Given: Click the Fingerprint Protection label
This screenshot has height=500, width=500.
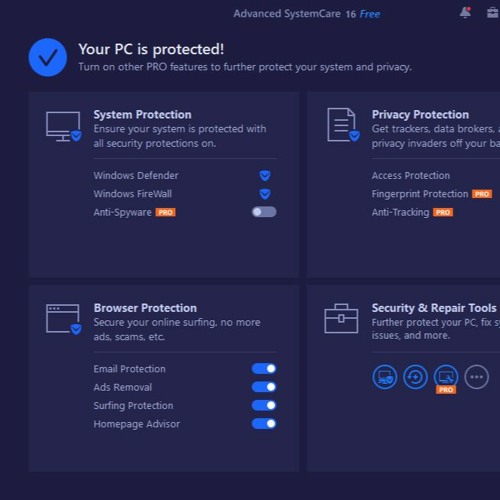Looking at the screenshot, I should tap(420, 194).
